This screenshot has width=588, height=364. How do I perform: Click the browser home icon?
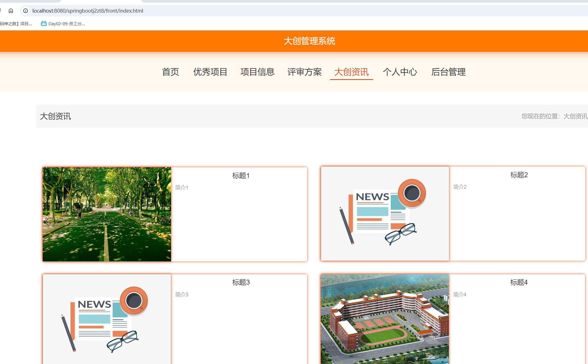(11, 11)
